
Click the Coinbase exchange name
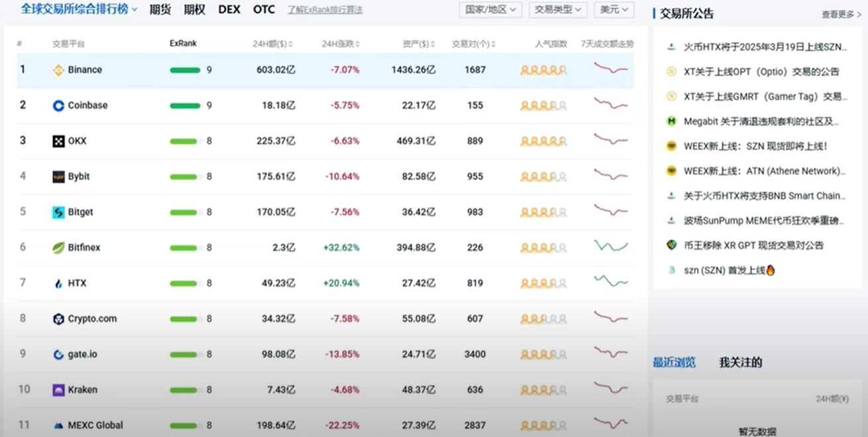[87, 105]
